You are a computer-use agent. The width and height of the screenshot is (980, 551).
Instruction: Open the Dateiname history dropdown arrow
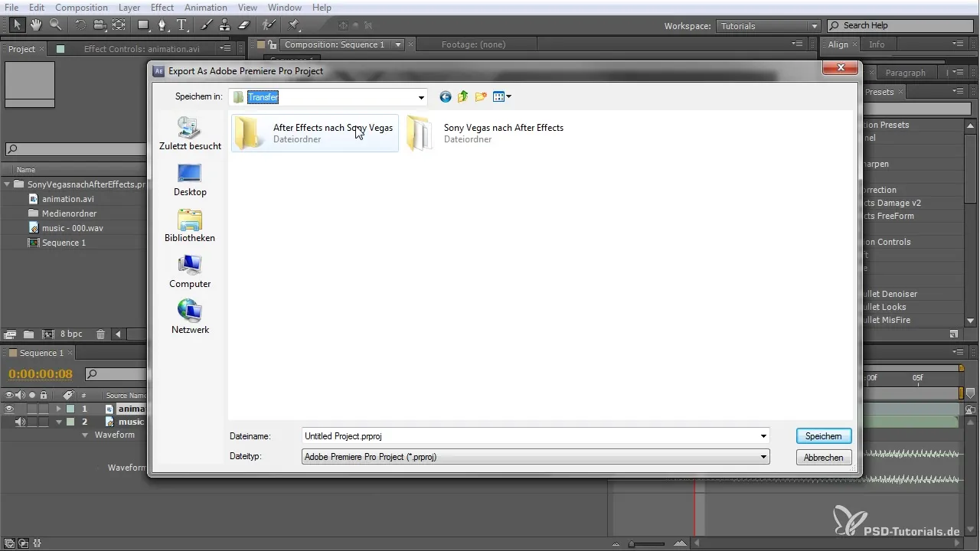tap(763, 436)
